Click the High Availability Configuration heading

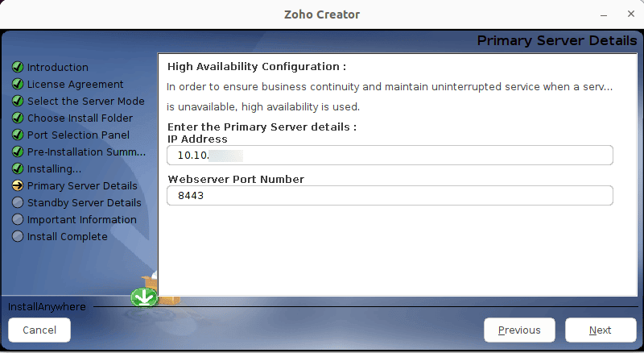[x=257, y=67]
